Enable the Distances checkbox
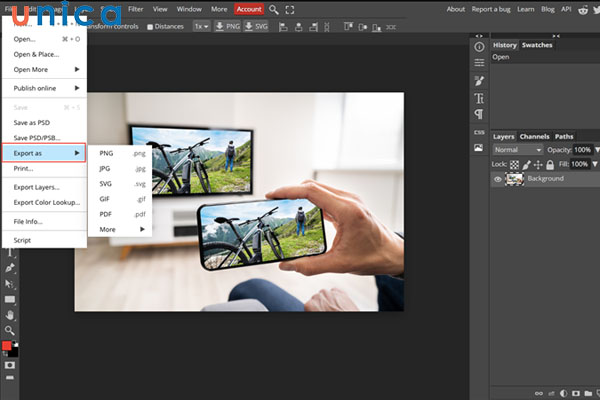 [x=150, y=27]
